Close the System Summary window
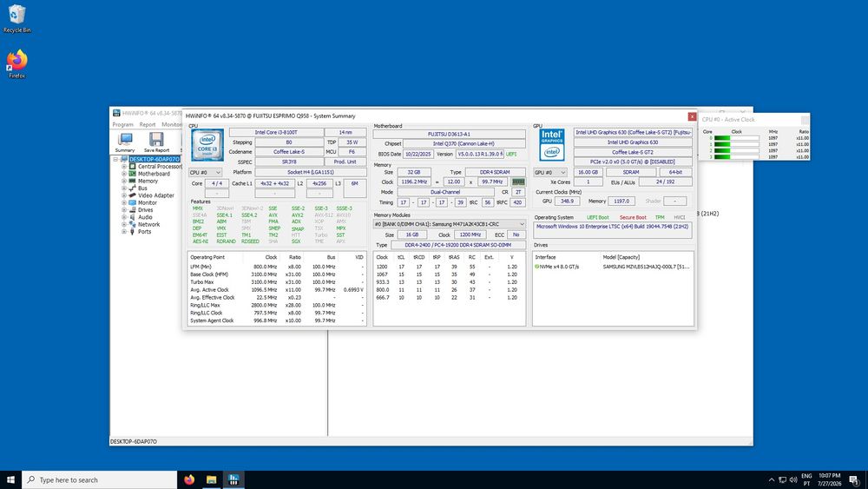 tap(692, 116)
